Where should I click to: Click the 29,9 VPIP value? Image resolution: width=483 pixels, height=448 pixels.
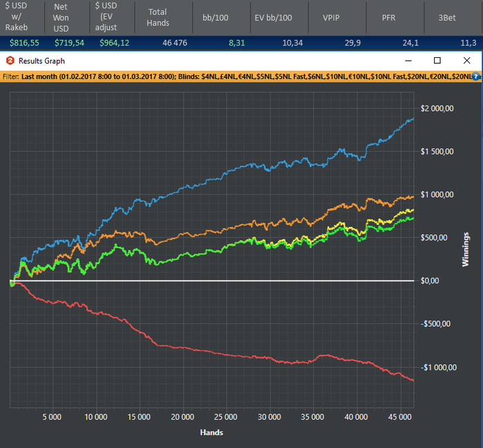(353, 43)
